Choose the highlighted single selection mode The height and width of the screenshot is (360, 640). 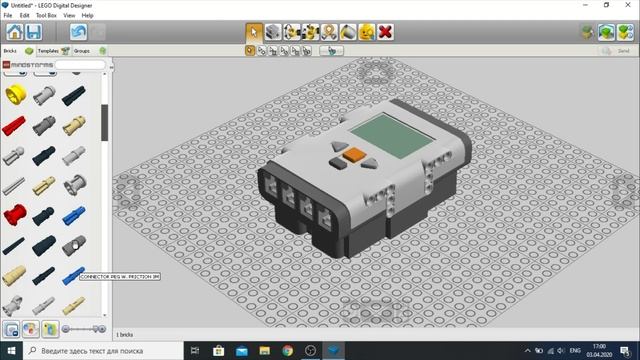[250, 51]
